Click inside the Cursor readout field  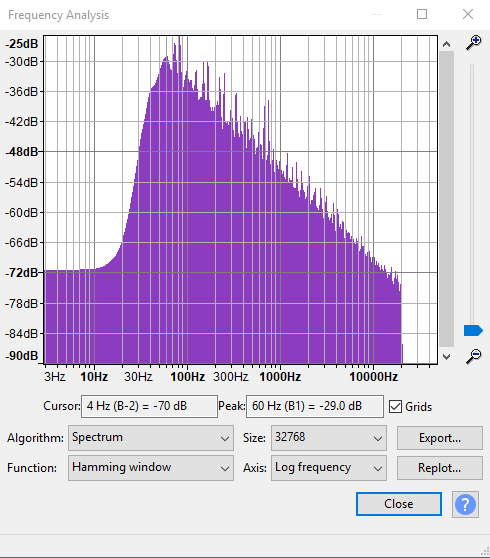pos(149,406)
